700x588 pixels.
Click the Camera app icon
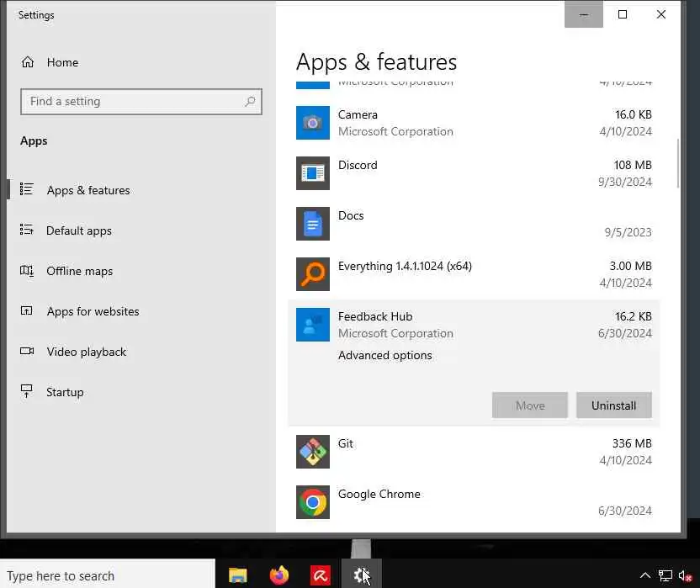click(313, 123)
